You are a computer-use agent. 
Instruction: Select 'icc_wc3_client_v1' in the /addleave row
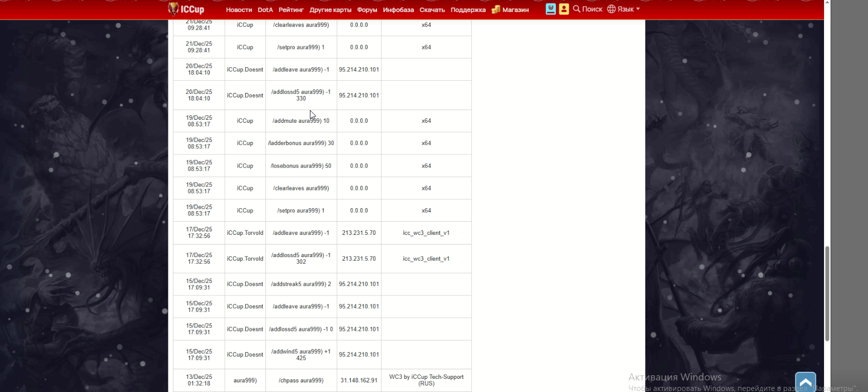[426, 233]
